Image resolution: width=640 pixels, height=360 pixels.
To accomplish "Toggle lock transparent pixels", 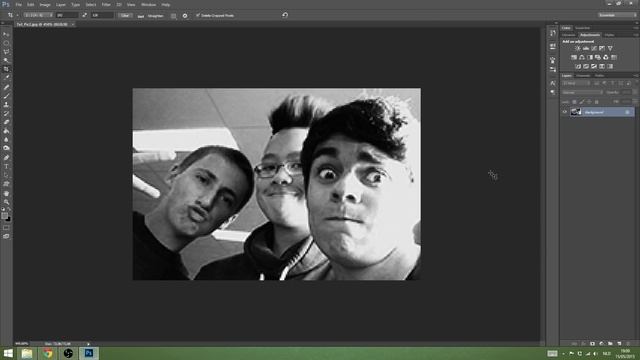I will coord(574,102).
